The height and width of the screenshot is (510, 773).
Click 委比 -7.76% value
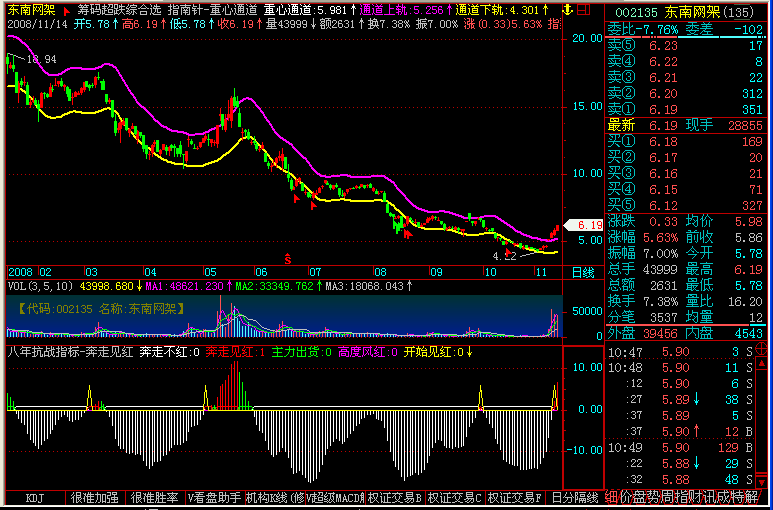[x=658, y=30]
